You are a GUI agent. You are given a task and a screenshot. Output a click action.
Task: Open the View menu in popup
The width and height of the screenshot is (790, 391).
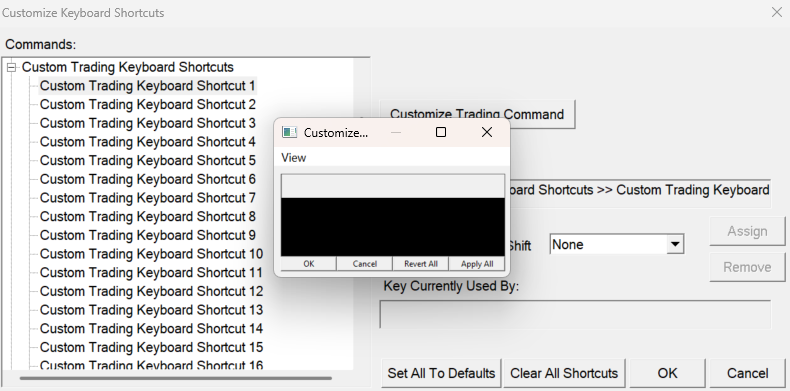[x=293, y=158]
